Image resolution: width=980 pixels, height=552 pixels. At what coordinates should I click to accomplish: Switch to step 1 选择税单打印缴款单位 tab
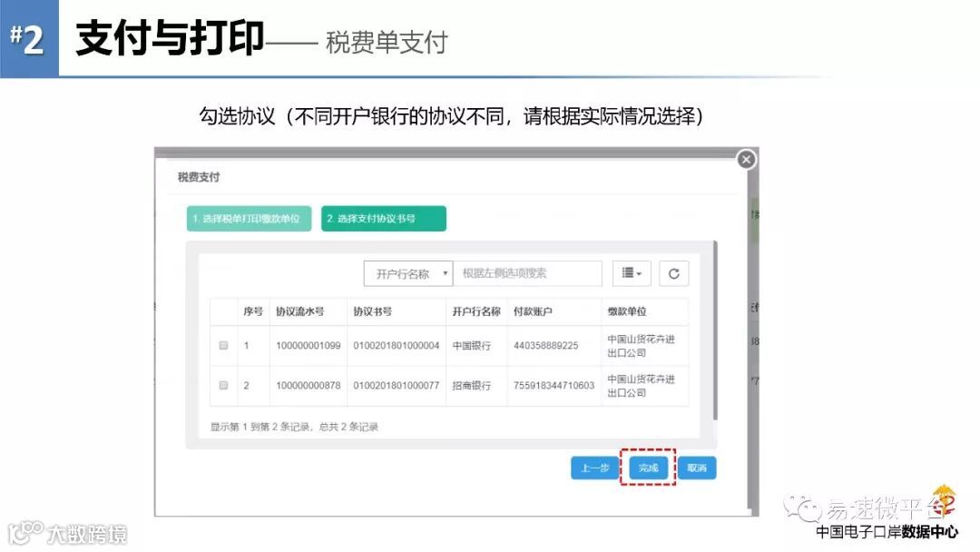click(249, 219)
